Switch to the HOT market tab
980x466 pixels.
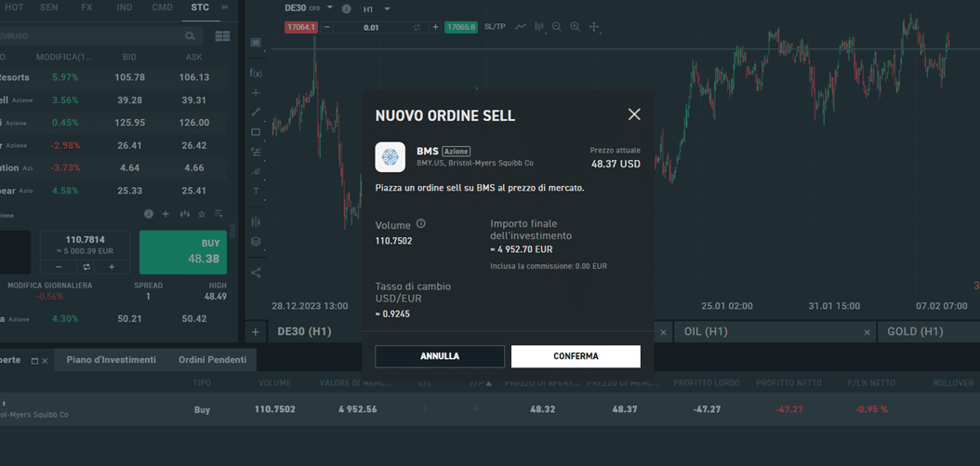[x=14, y=7]
